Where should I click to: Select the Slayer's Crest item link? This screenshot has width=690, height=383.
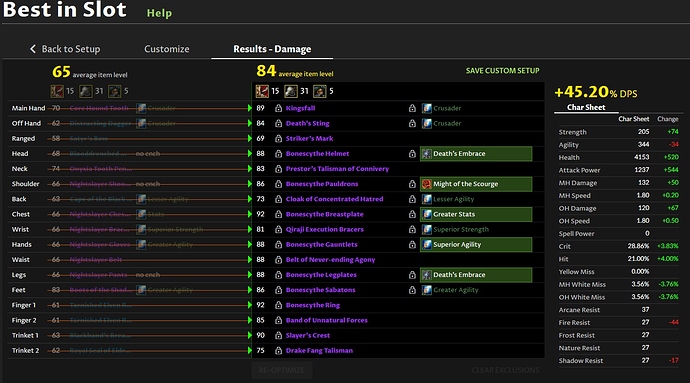point(308,335)
